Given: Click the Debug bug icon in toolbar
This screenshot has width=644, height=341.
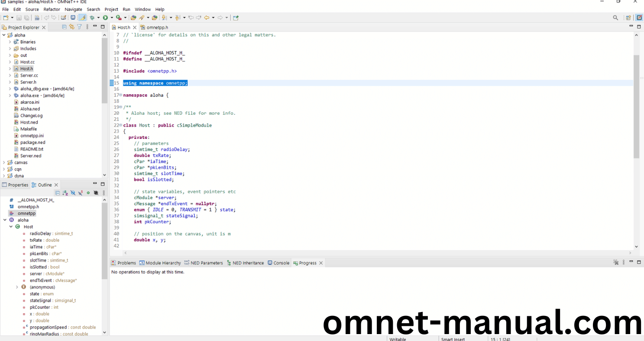Looking at the screenshot, I should point(92,18).
